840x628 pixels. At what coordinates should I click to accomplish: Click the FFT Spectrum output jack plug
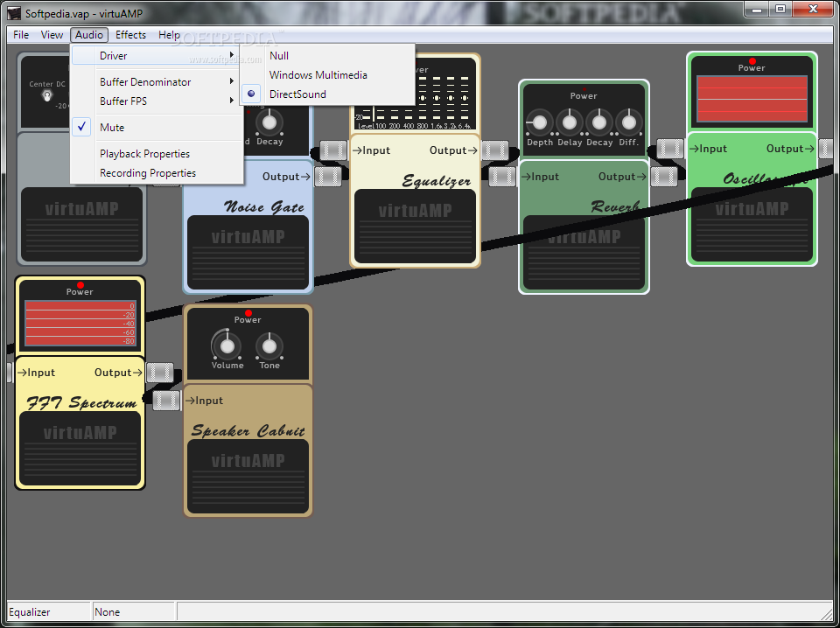pyautogui.click(x=159, y=373)
